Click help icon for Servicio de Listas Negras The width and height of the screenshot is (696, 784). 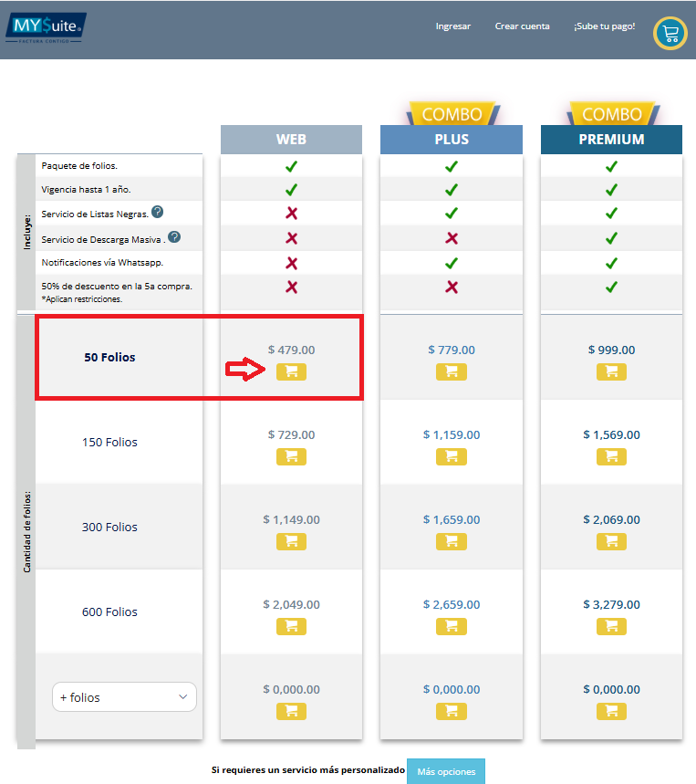pyautogui.click(x=158, y=213)
